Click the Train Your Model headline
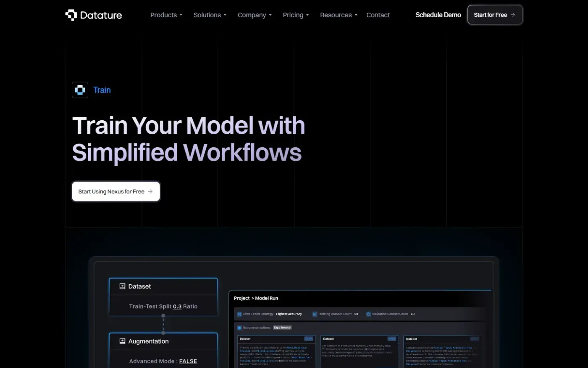The image size is (588, 368). pyautogui.click(x=189, y=139)
